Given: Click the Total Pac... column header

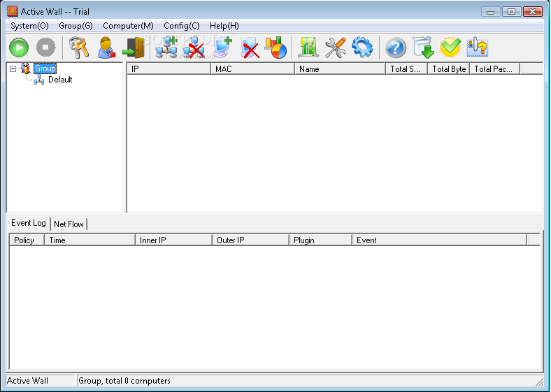Looking at the screenshot, I should [x=495, y=69].
